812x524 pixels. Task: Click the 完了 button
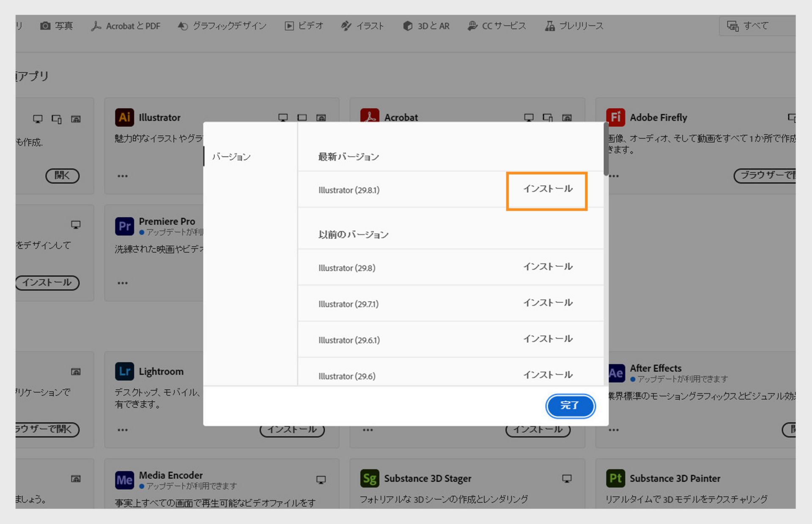(x=571, y=406)
